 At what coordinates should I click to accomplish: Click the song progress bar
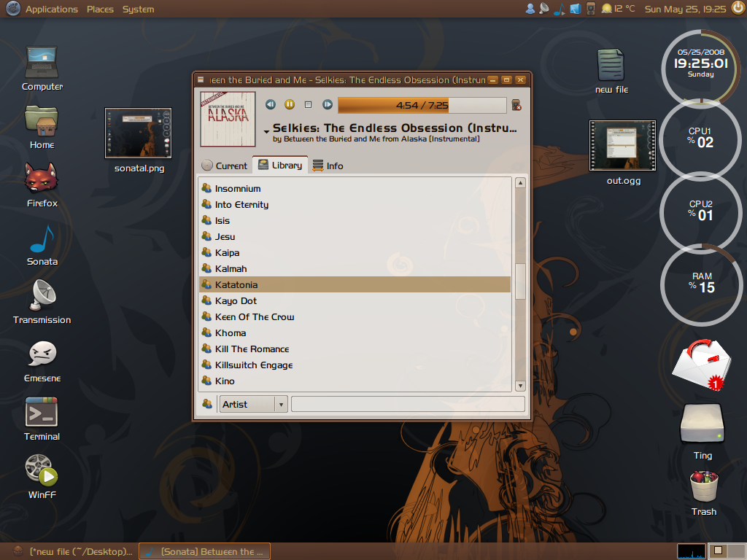pyautogui.click(x=422, y=106)
